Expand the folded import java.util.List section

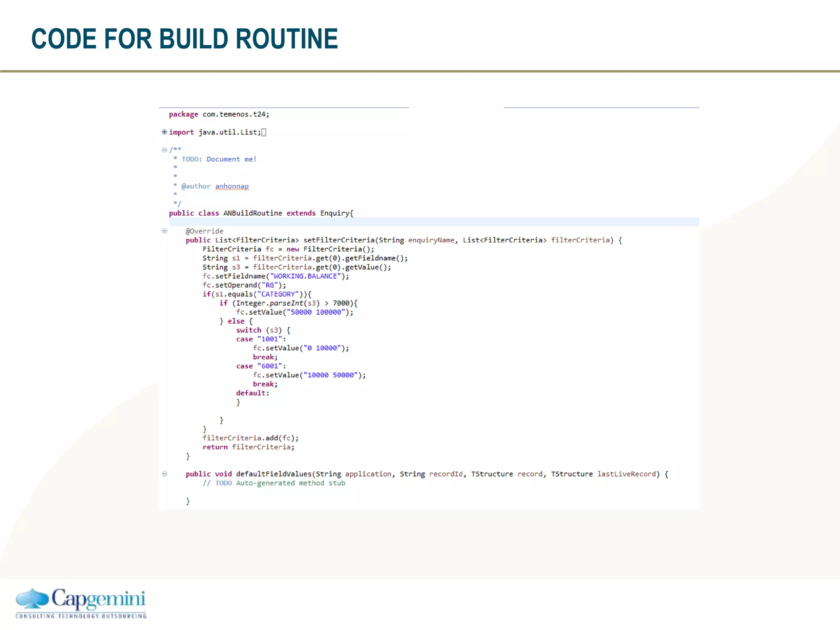tap(164, 132)
